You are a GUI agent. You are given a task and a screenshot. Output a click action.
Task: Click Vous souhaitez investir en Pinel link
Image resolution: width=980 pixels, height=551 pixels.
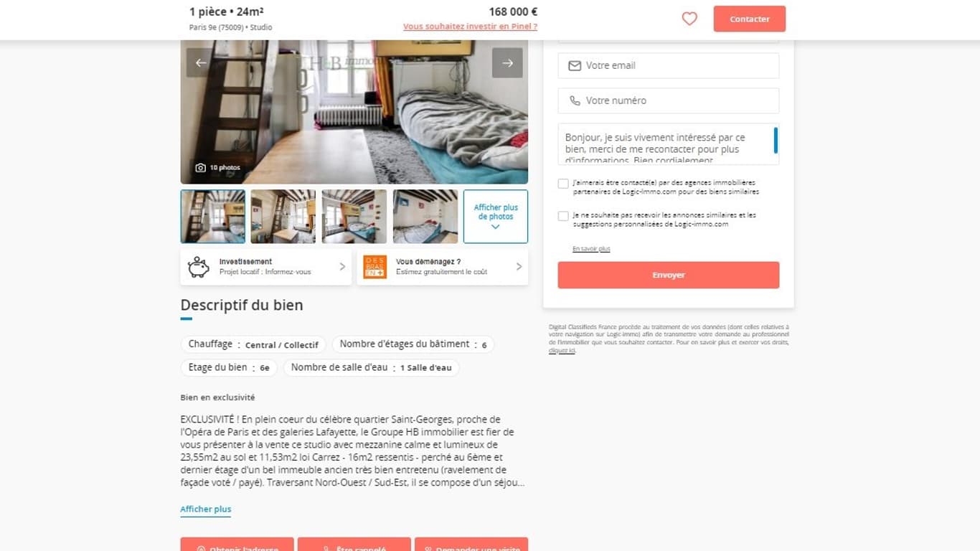pos(470,27)
